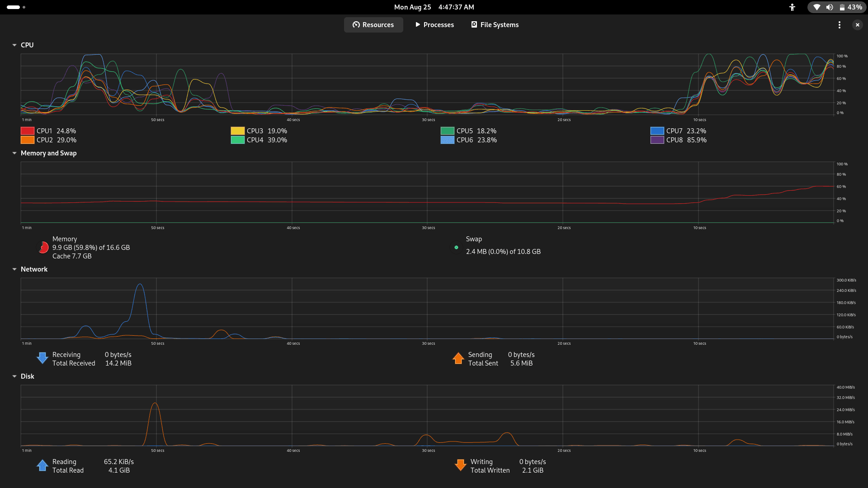Collapse the Memory and Swap section
Viewport: 868px width, 488px height.
(x=14, y=153)
